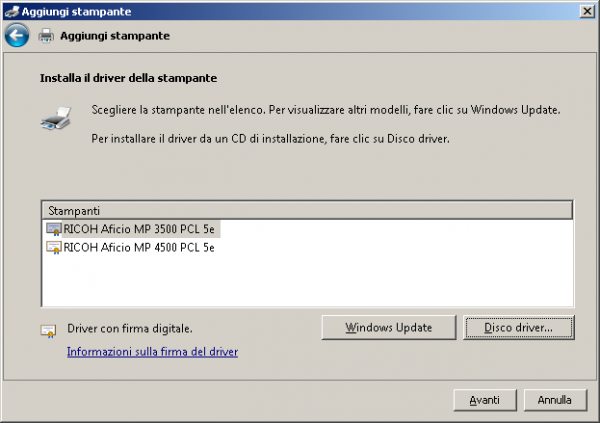Click the Aggiungi stampante title bar text
The image size is (600, 423).
pyautogui.click(x=68, y=9)
